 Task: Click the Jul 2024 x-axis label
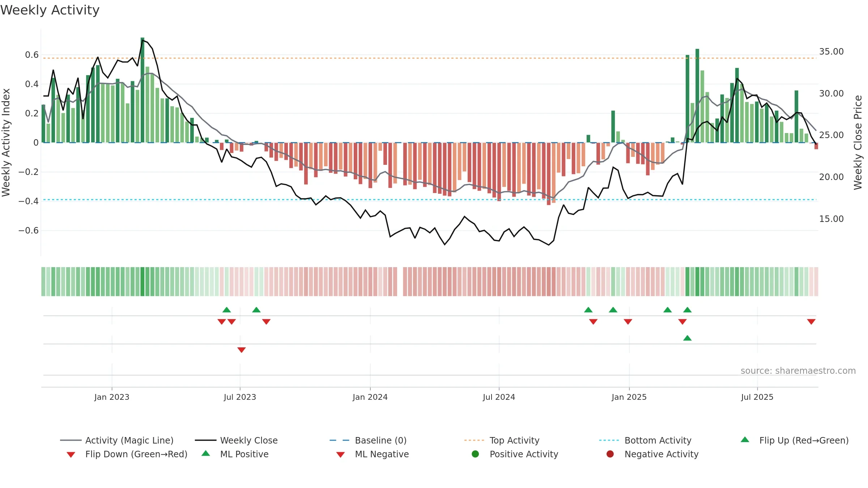click(x=499, y=397)
